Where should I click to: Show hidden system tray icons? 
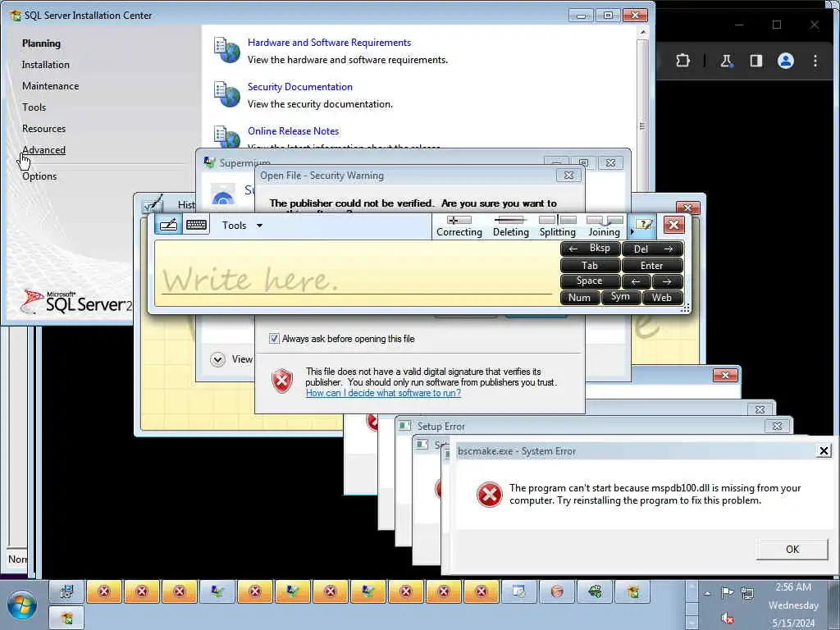708,593
